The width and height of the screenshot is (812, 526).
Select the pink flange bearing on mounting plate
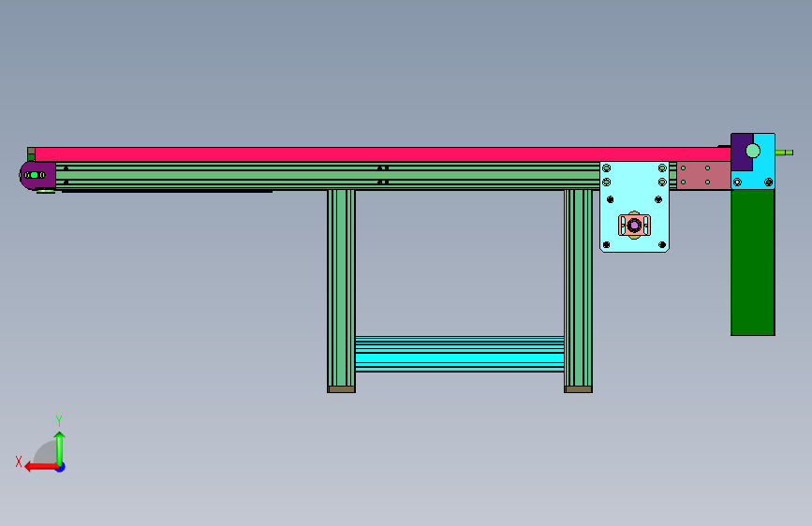point(634,226)
